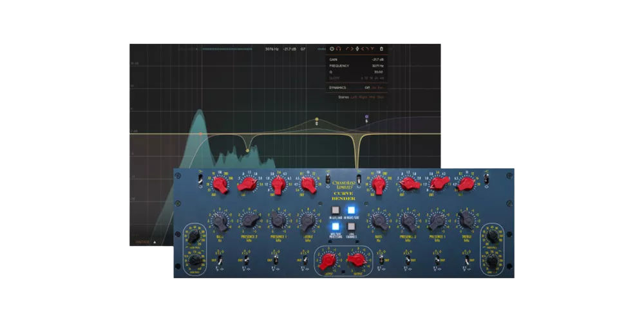Flip the right channel treble shelf/bell switch

point(486,178)
